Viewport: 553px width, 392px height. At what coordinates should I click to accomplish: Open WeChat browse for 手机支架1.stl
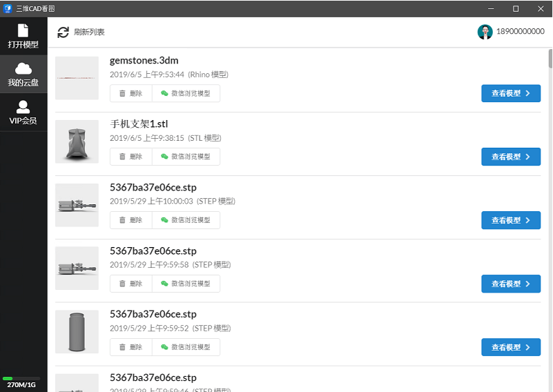186,157
